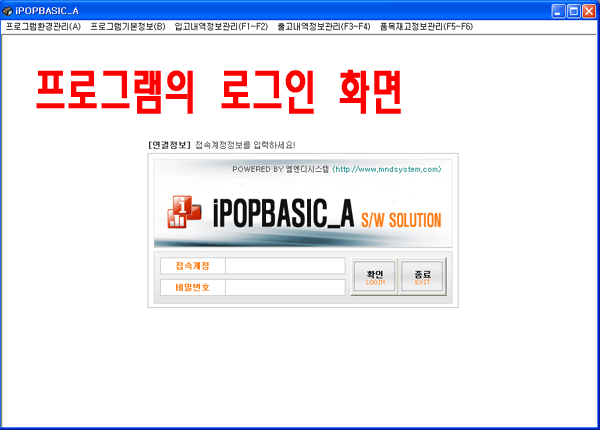Maximize the iPOPBASIC_A window
The width and height of the screenshot is (600, 430).
[574, 11]
